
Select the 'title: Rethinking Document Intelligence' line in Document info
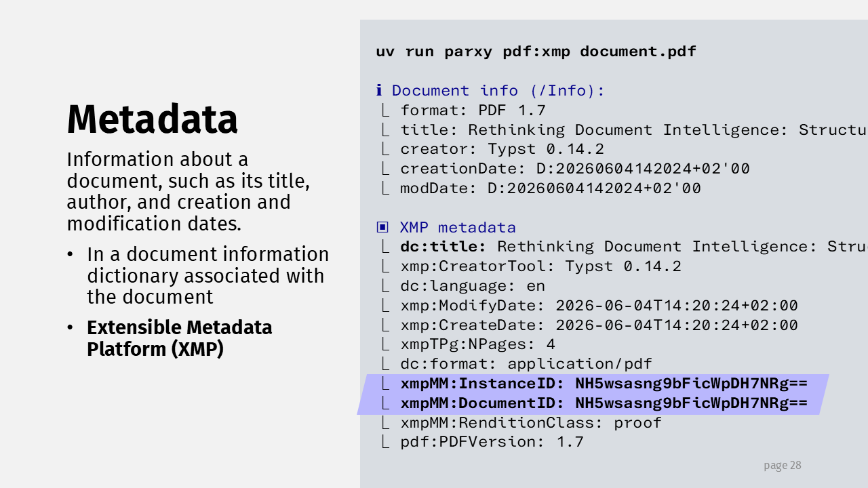[625, 130]
